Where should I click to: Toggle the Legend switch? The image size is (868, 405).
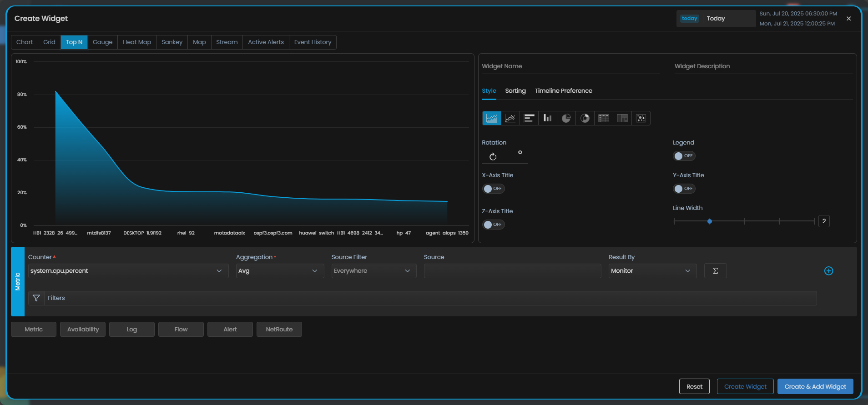[x=684, y=156]
